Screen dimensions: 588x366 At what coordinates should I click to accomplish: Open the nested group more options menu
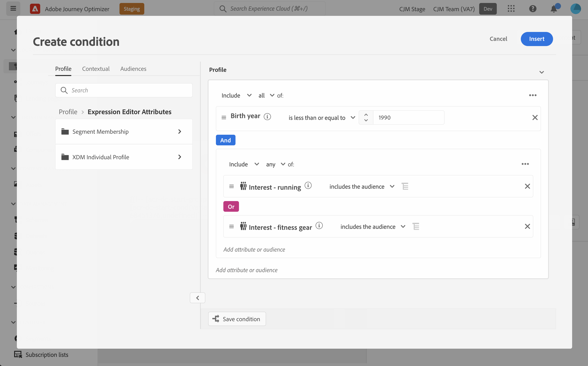(x=525, y=164)
